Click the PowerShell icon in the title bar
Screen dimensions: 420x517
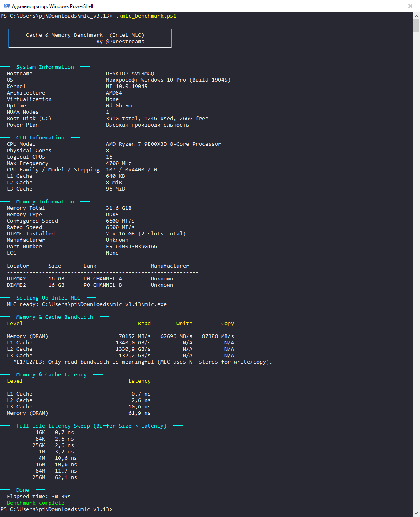pos(6,6)
